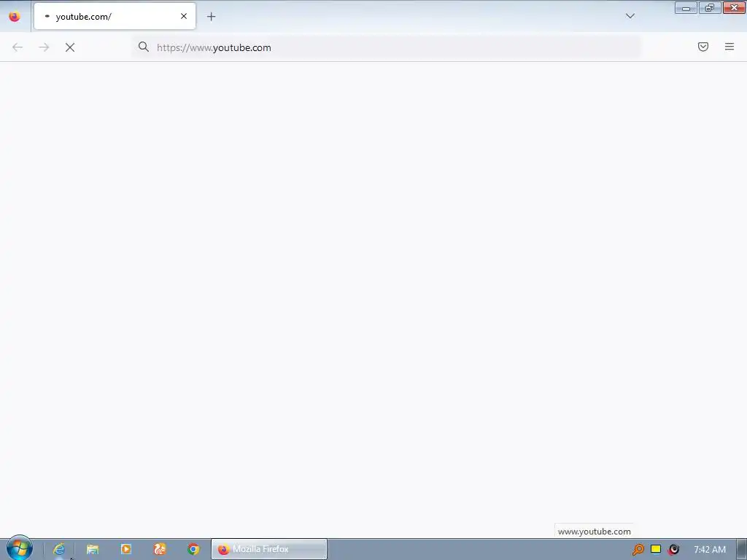Restore down the Firefox window

click(x=710, y=7)
